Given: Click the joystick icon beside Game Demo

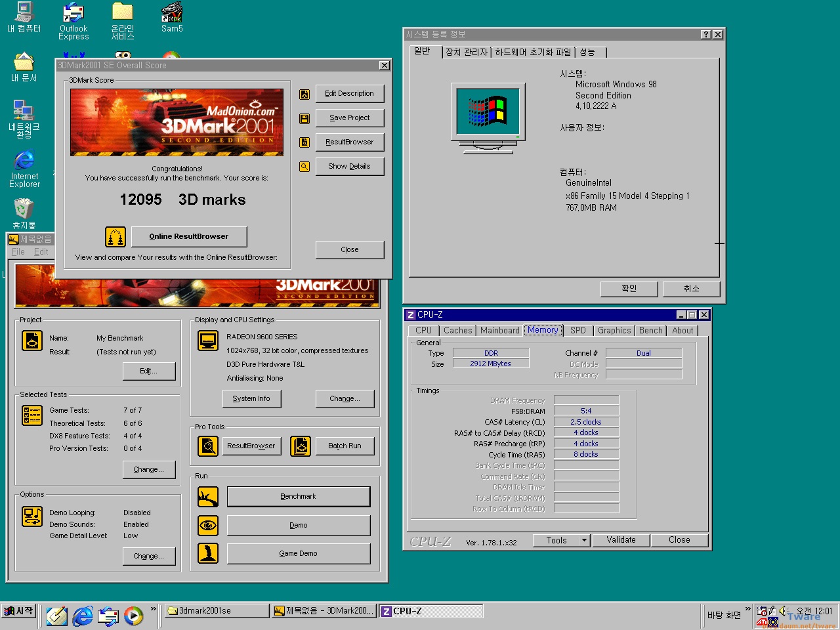Looking at the screenshot, I should point(208,553).
